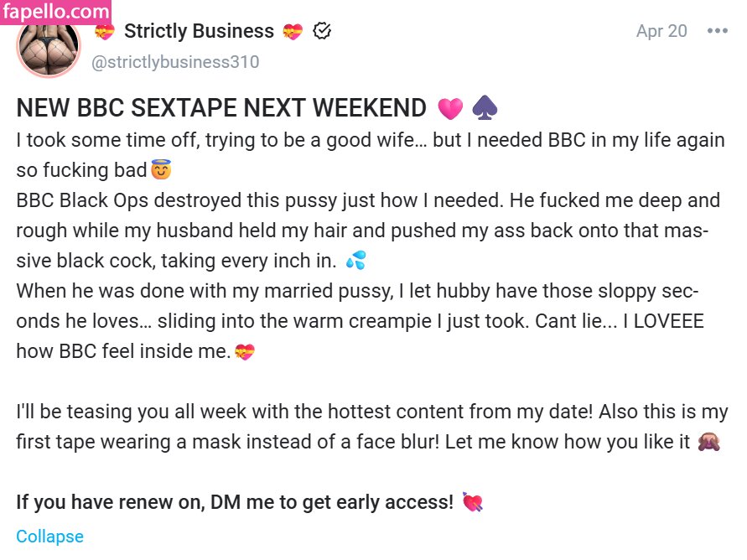
Task: Click the see-no-evil monkey emoji
Action: pos(709,442)
